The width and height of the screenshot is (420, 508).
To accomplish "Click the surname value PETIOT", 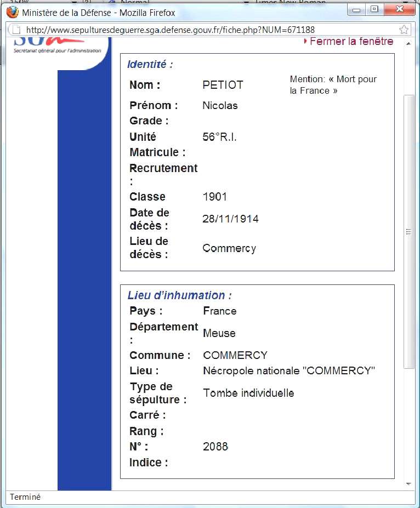I will click(x=223, y=85).
